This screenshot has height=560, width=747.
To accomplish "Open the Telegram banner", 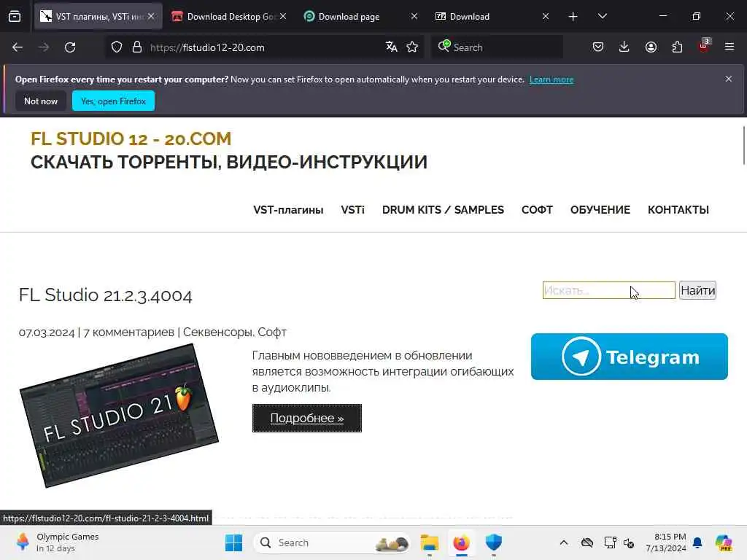I will point(630,357).
